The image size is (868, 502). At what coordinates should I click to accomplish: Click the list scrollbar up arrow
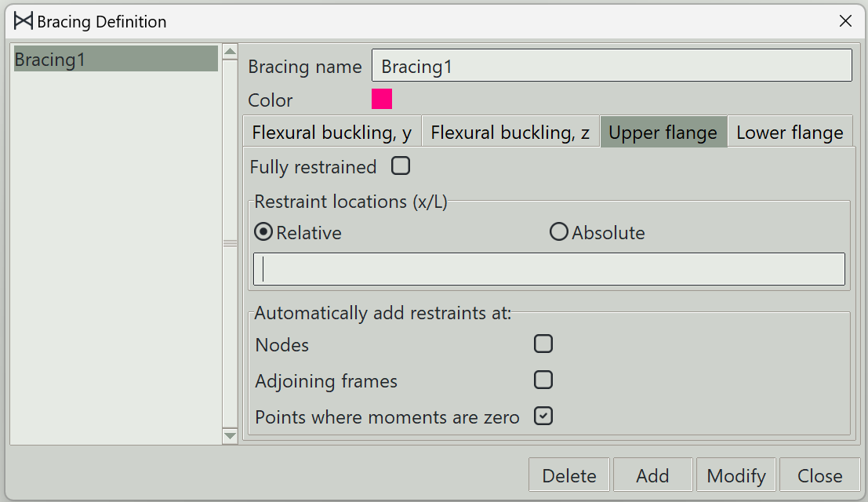(231, 52)
